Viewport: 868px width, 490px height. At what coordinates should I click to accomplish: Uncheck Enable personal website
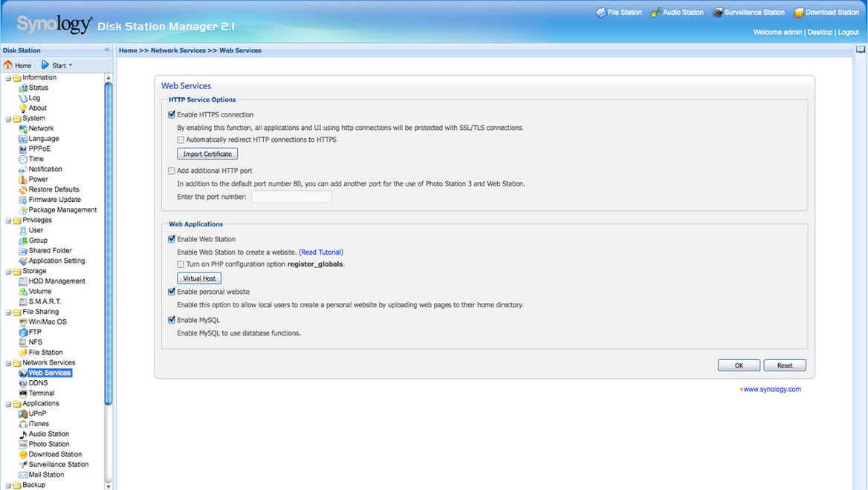[172, 292]
